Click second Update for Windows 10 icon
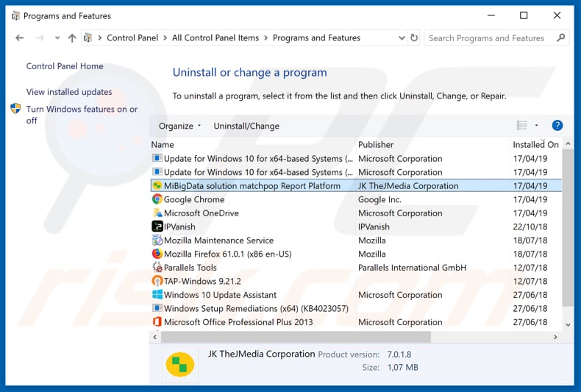Image resolution: width=581 pixels, height=392 pixels. [157, 172]
